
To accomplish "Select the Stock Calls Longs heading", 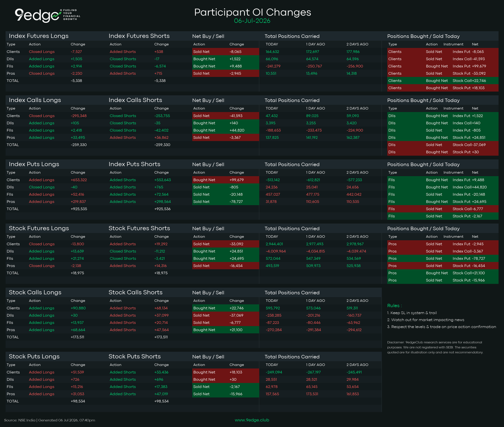I will [35, 293].
